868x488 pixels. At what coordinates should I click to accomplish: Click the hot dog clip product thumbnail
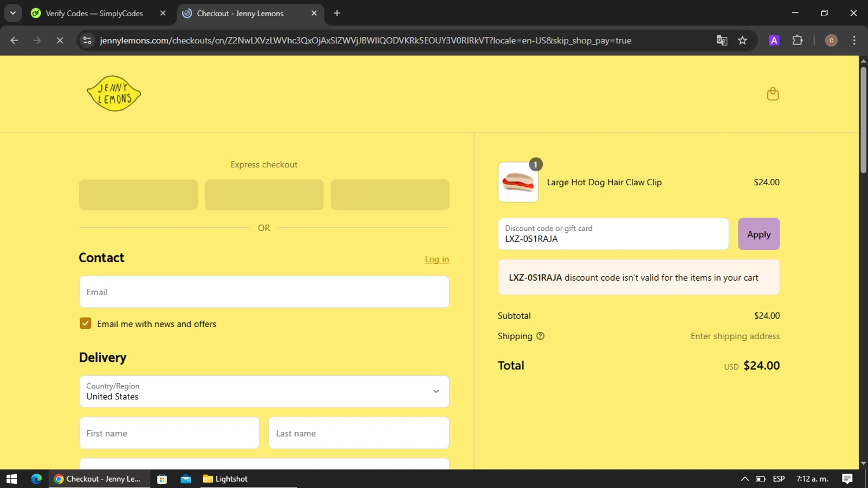(x=518, y=182)
